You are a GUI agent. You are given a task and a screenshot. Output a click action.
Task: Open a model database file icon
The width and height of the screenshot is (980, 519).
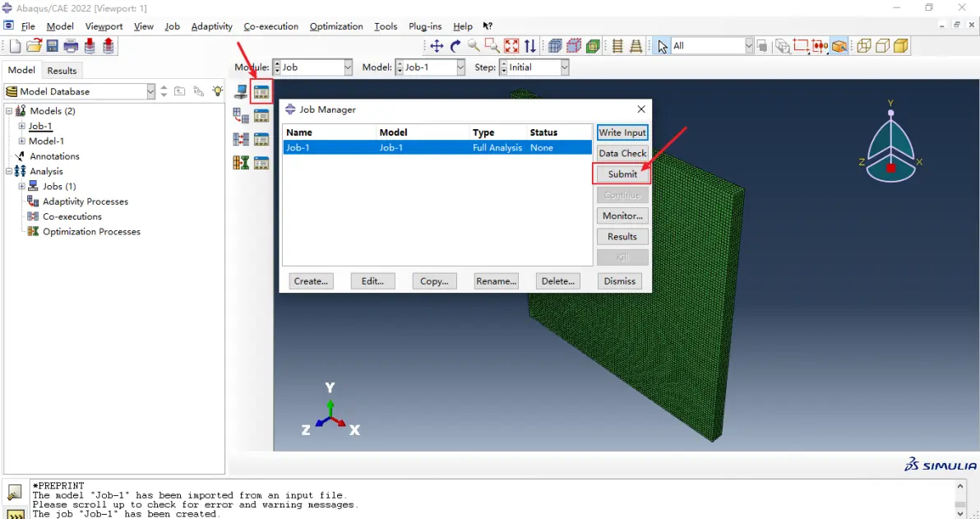tap(34, 45)
